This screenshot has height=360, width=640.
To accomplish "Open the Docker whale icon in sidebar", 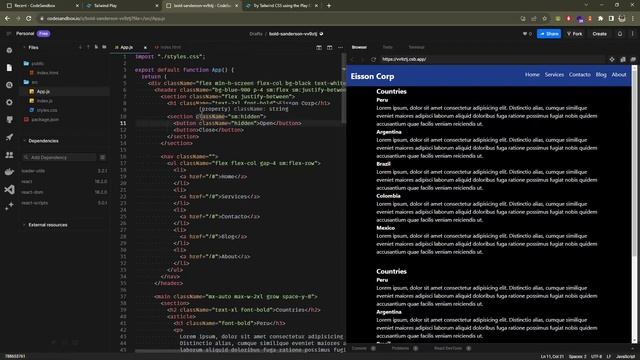I will (x=9, y=172).
